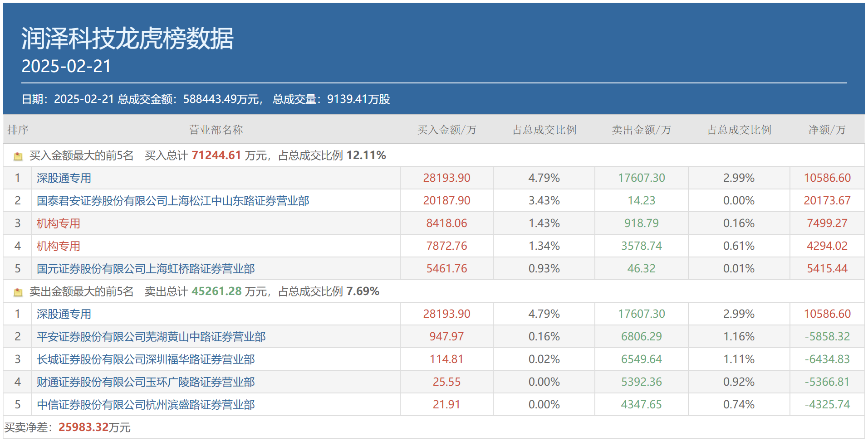Click the 卖出金额/万 column header
868x441 pixels.
tap(641, 130)
